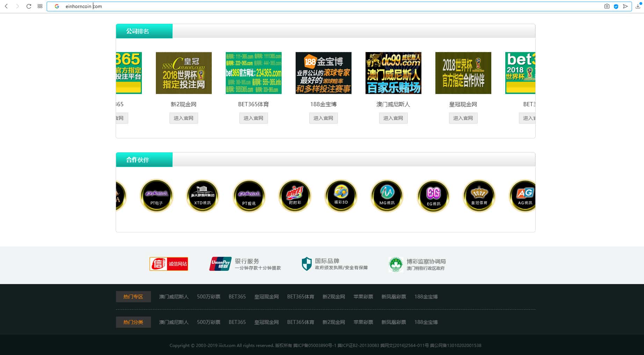Select the 公司排名 section header tab

144,31
